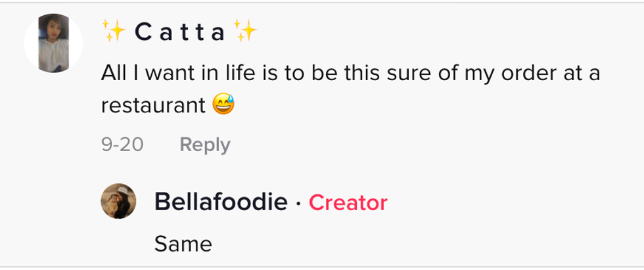The image size is (644, 270).
Task: Reply to Catta's comment
Action: 205,145
